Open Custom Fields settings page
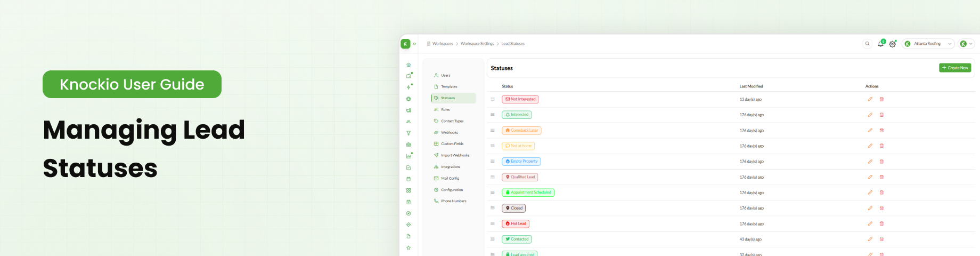980x256 pixels. (453, 144)
